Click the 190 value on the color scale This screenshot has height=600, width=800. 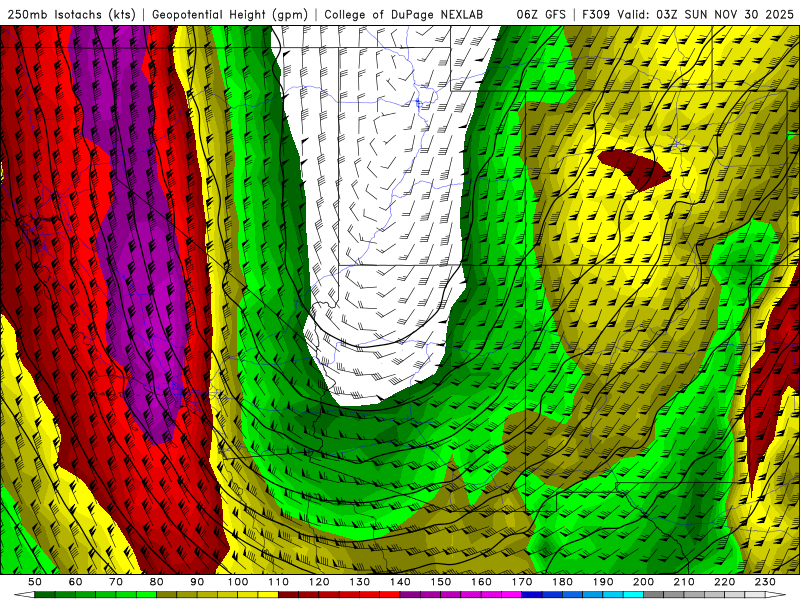[603, 582]
